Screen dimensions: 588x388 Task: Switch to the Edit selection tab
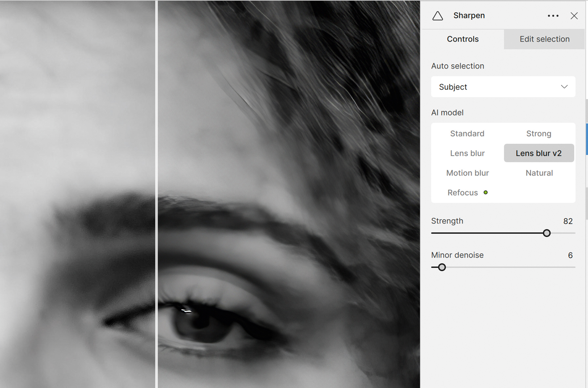pyautogui.click(x=544, y=39)
